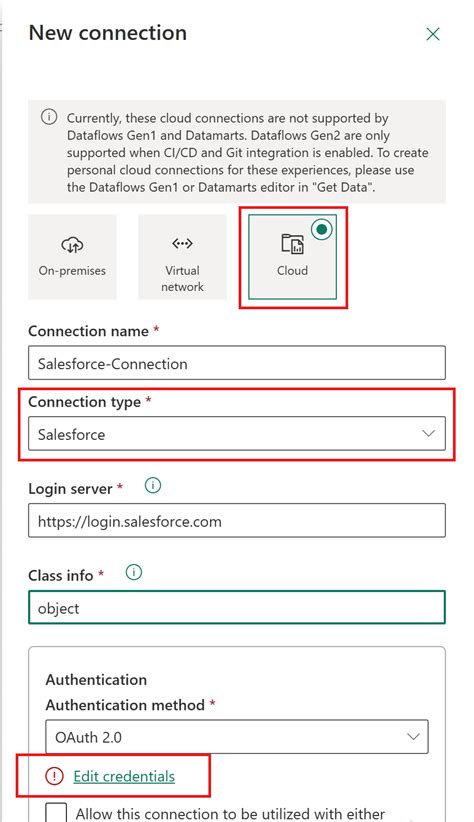Click the Class info object field
The width and height of the screenshot is (474, 822).
point(237,608)
